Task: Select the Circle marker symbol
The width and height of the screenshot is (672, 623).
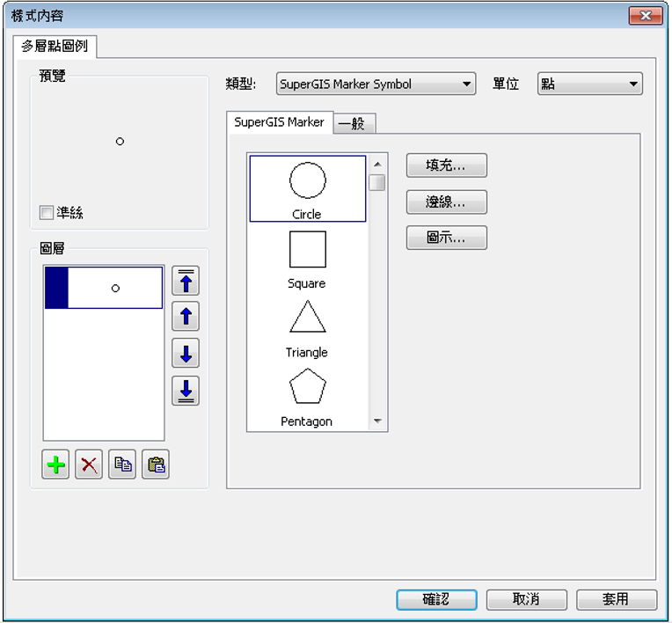Action: click(x=308, y=188)
